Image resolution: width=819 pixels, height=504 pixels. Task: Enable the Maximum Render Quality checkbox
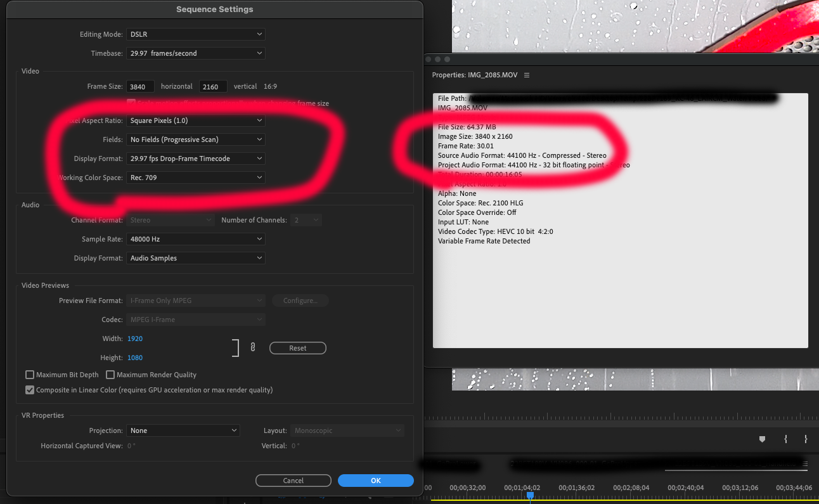point(111,375)
